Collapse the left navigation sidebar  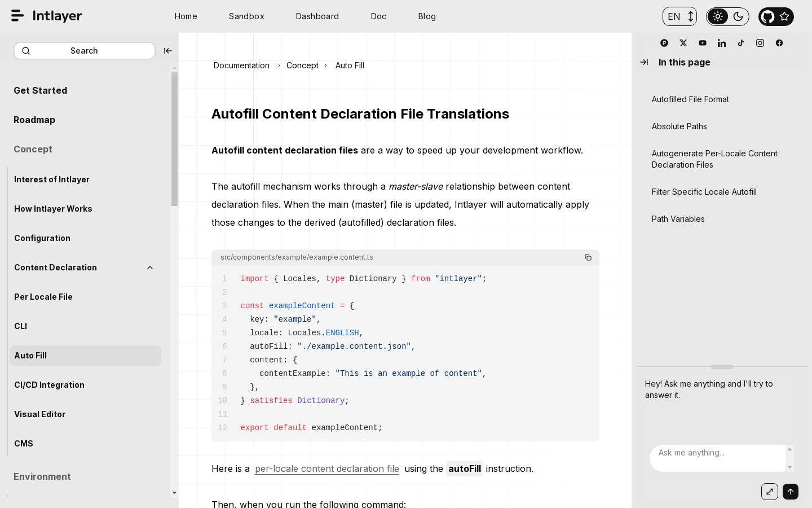coord(167,51)
